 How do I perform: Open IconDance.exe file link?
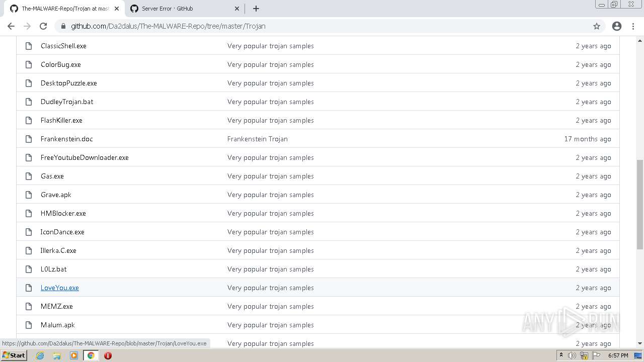point(62,232)
